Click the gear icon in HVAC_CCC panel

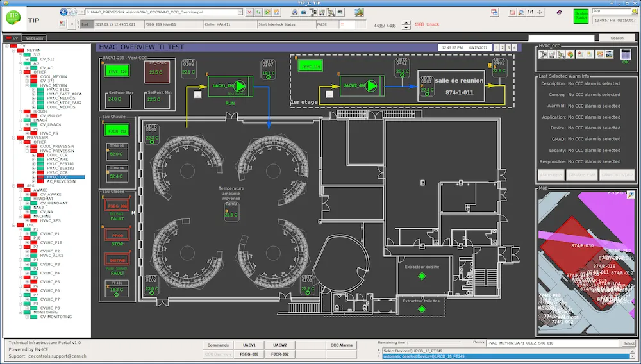pos(570,54)
